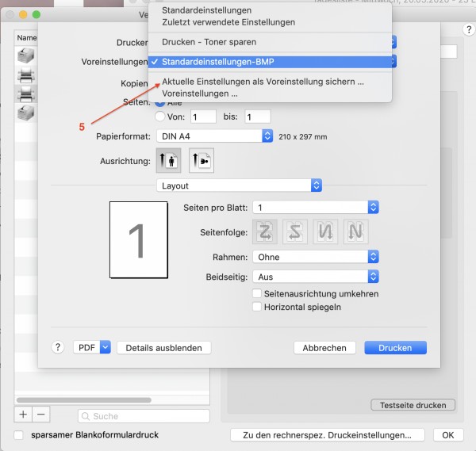This screenshot has height=451, width=476.
Task: Enable Seitenausrichtung umkehren checkbox
Action: coord(257,293)
